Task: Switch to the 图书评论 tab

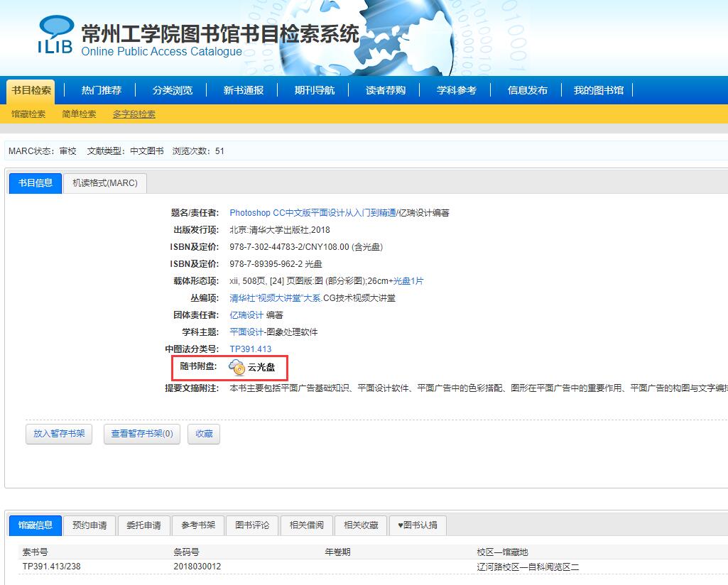Action: [x=252, y=525]
